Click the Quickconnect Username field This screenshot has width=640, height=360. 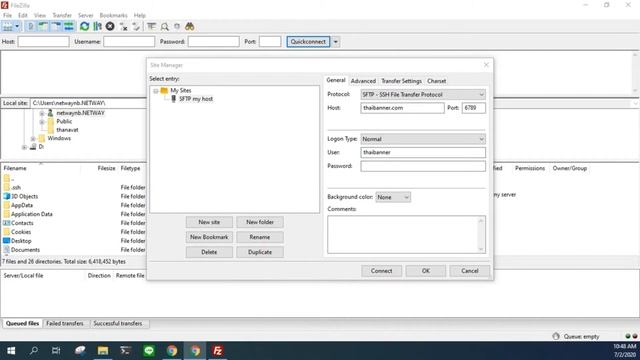129,42
